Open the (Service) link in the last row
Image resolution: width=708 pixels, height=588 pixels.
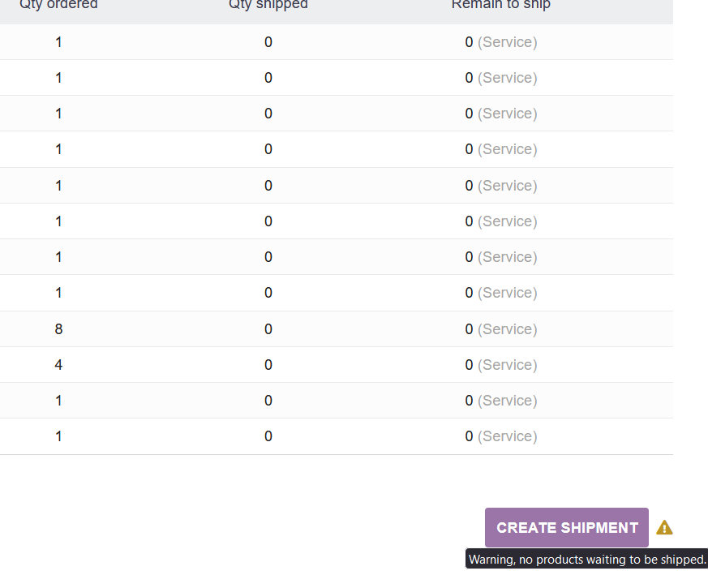click(x=508, y=436)
